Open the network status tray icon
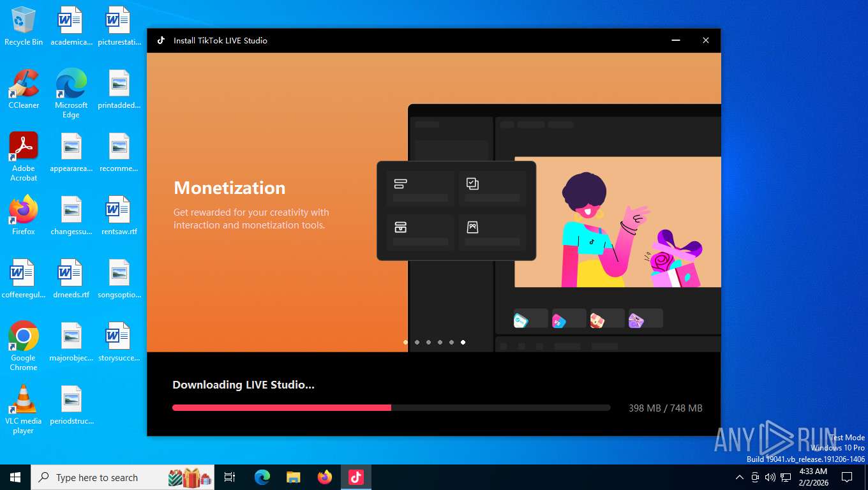 [x=786, y=477]
